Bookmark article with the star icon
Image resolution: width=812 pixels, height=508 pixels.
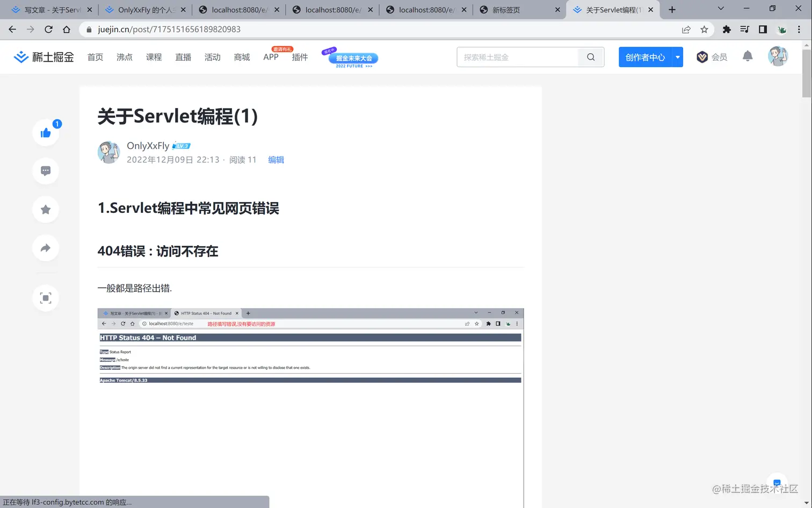tap(46, 210)
